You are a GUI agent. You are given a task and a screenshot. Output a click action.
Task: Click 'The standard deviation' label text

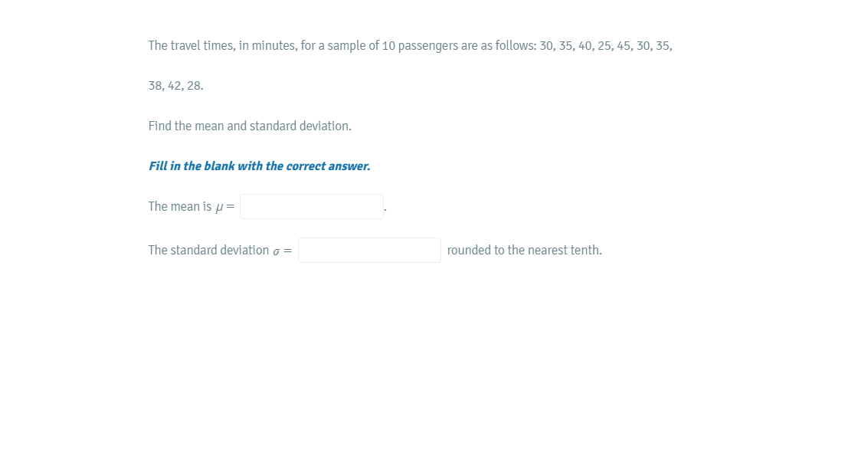coord(208,250)
